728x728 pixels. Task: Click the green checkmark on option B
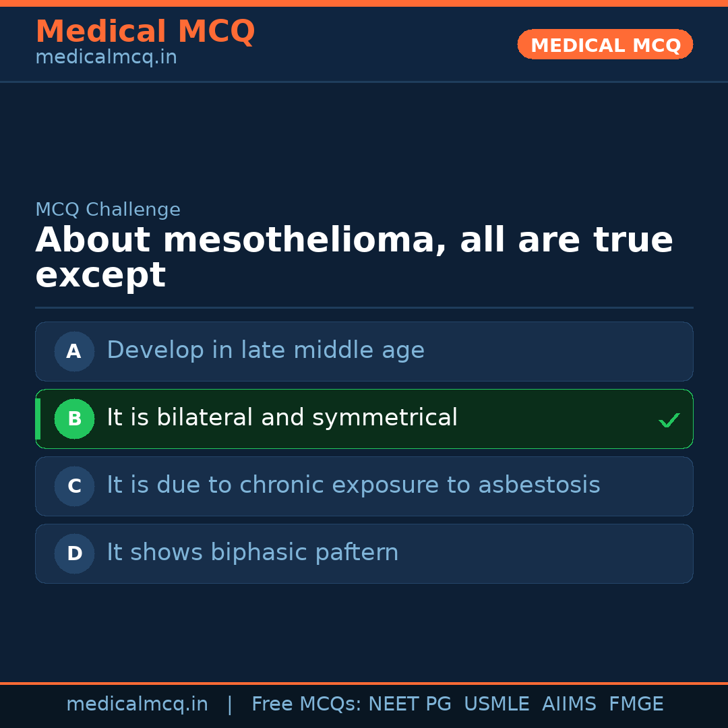(x=669, y=420)
